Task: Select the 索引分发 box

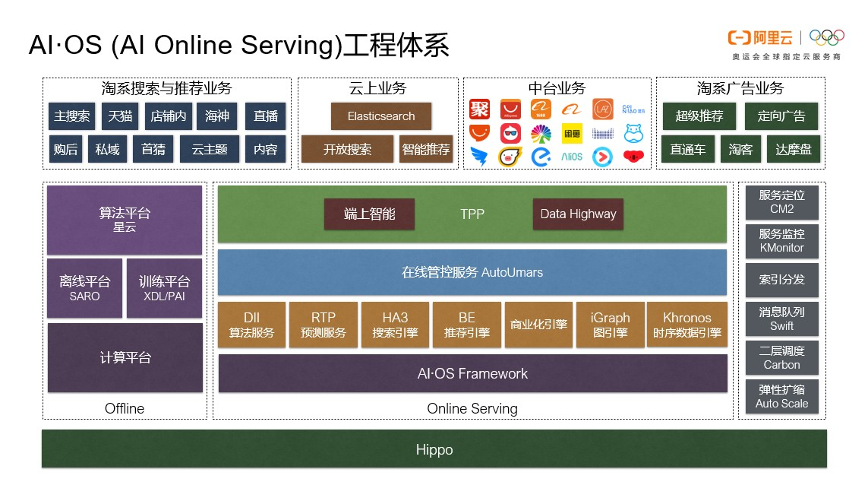Action: (x=781, y=280)
